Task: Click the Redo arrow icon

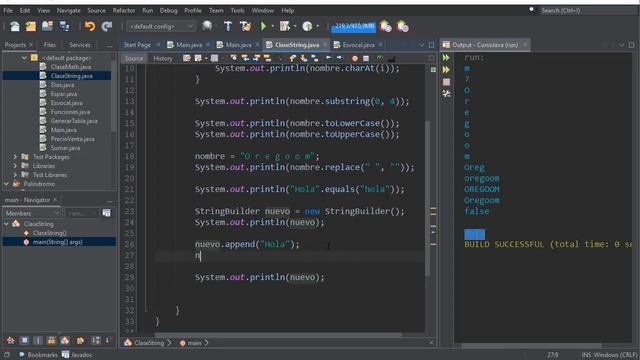Action: (107, 27)
